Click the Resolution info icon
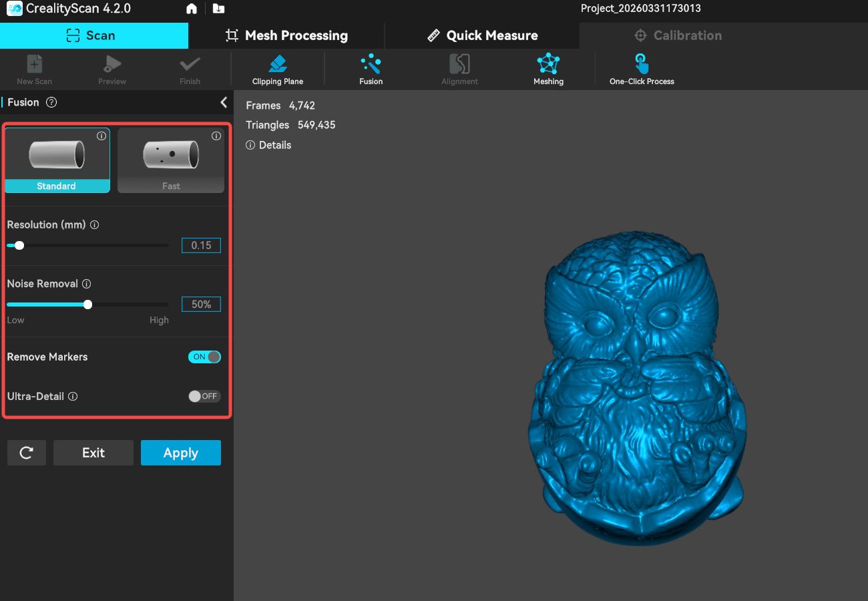This screenshot has height=601, width=868. coord(94,225)
